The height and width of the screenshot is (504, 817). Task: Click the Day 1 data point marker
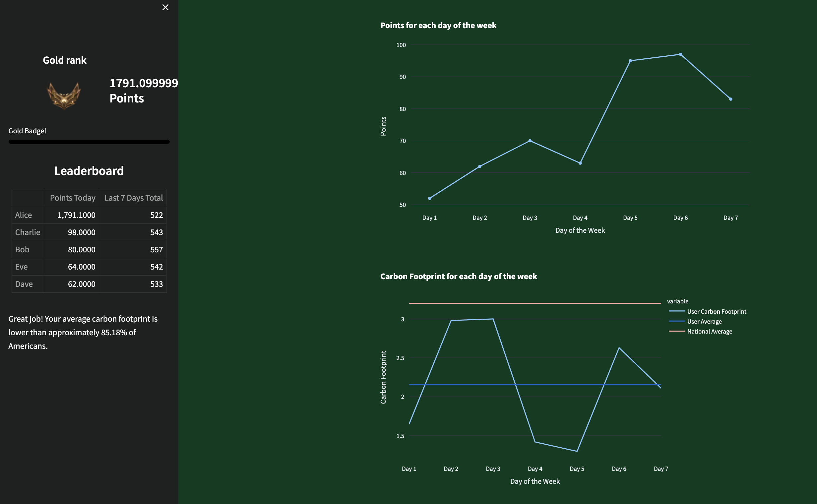tap(429, 198)
